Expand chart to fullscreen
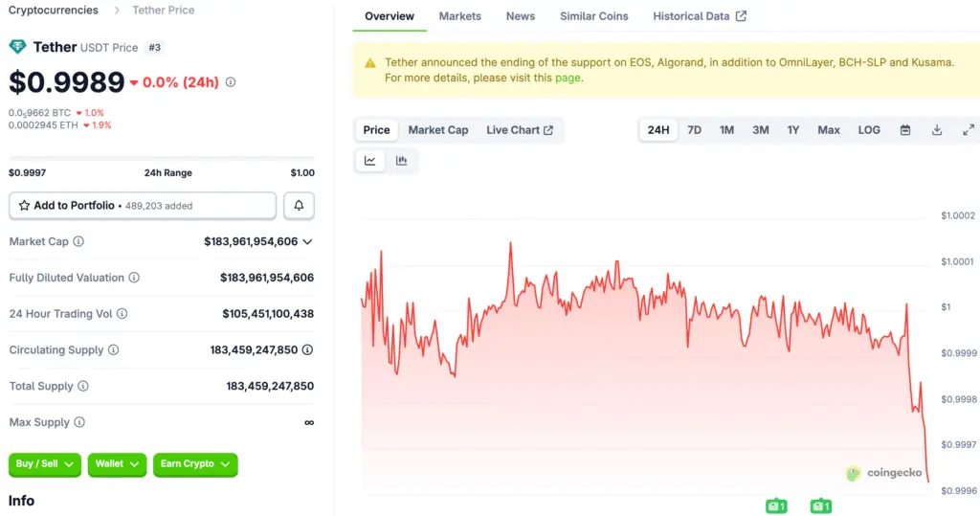Image resolution: width=980 pixels, height=516 pixels. tap(968, 130)
